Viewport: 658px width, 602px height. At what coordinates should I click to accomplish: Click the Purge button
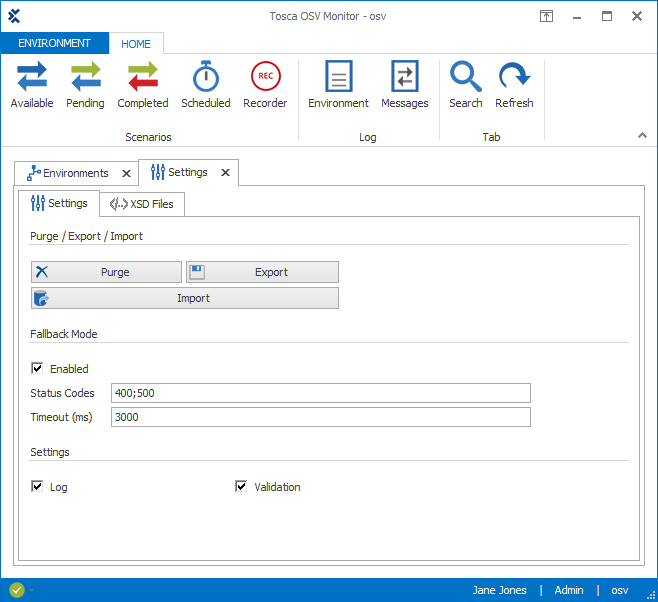pos(107,272)
